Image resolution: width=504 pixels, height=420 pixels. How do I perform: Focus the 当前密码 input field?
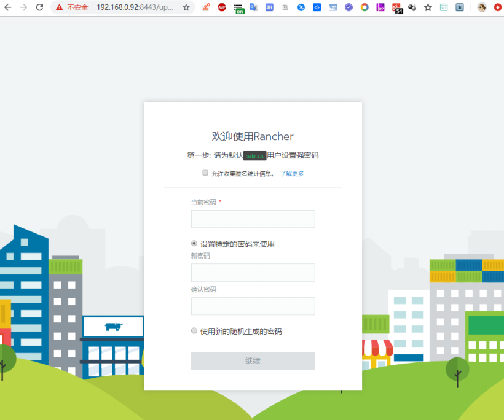point(253,219)
